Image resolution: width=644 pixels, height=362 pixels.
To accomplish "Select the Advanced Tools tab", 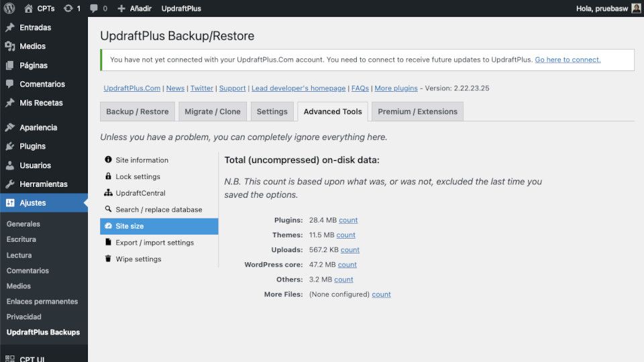I will (x=333, y=112).
